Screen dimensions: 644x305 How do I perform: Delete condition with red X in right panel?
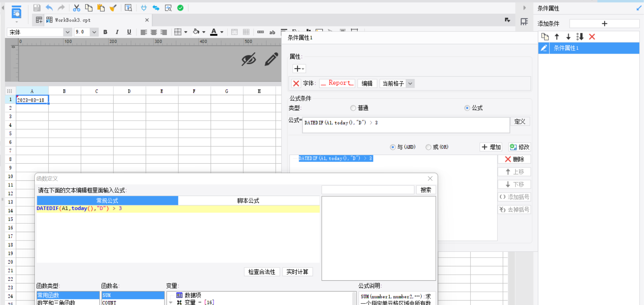pos(592,37)
